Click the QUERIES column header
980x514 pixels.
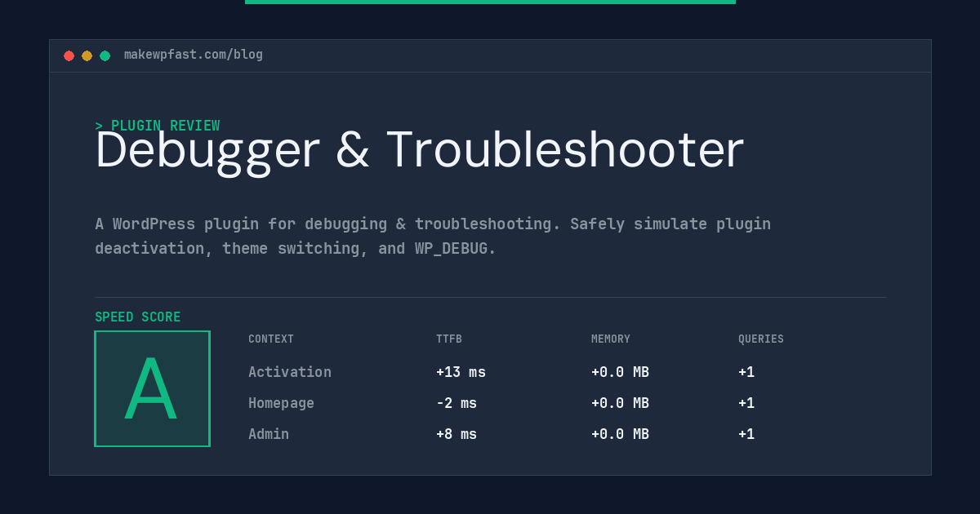tap(761, 339)
